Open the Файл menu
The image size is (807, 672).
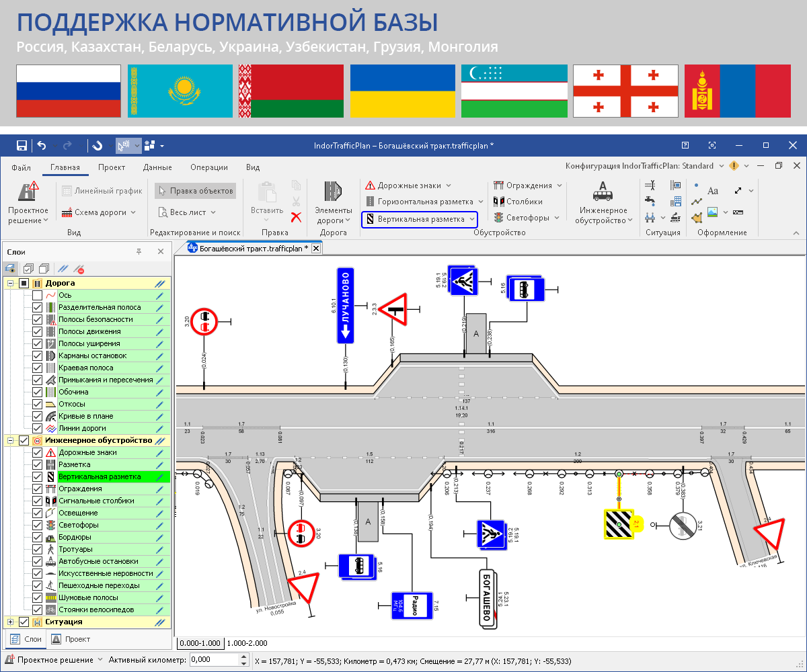point(21,167)
